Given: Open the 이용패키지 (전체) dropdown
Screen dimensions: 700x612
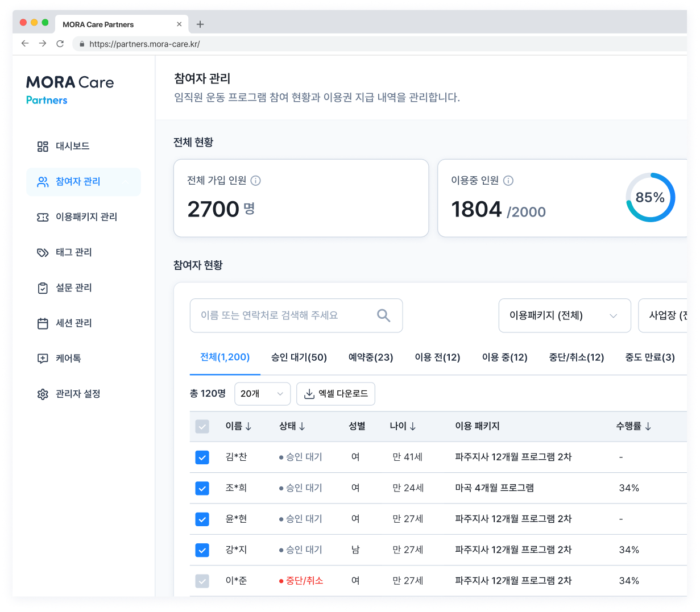Looking at the screenshot, I should [x=565, y=315].
